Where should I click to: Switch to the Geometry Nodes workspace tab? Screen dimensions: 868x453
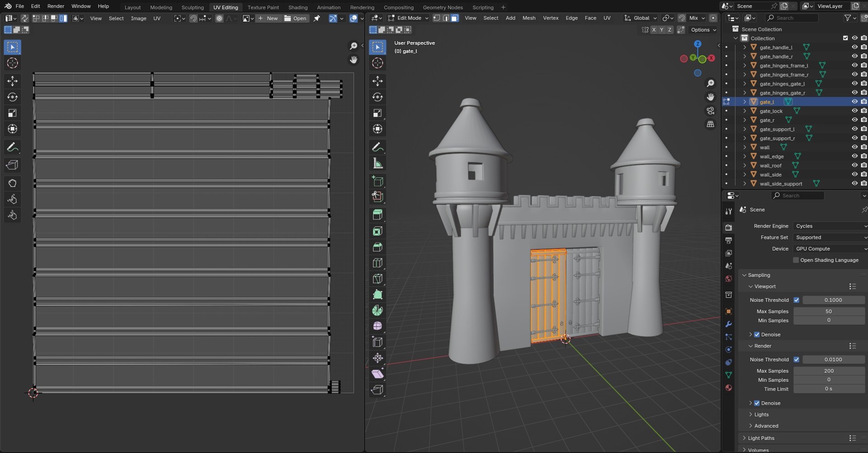pyautogui.click(x=443, y=7)
